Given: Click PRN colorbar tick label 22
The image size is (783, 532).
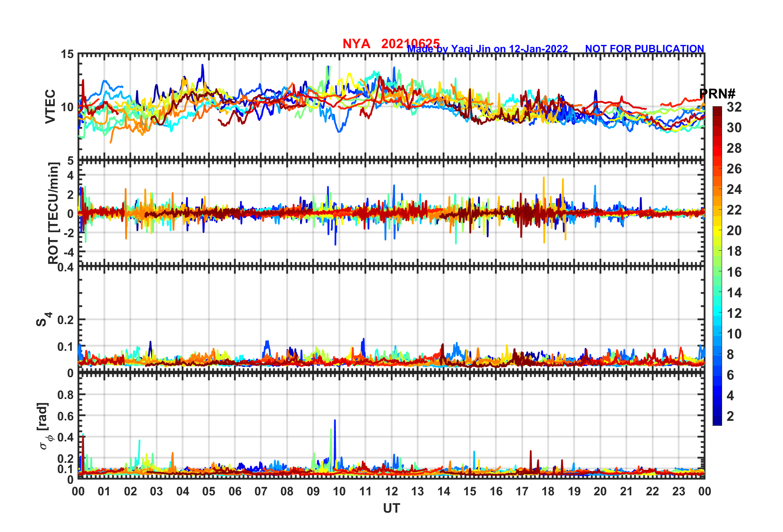Looking at the screenshot, I should tap(734, 210).
